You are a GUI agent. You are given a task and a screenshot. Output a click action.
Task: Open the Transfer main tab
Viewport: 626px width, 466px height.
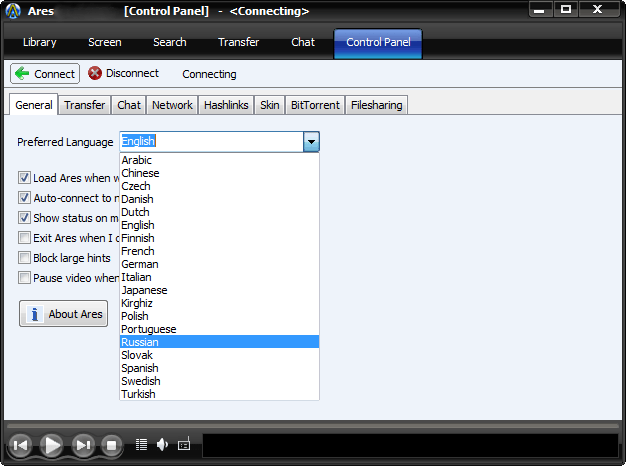click(x=238, y=42)
